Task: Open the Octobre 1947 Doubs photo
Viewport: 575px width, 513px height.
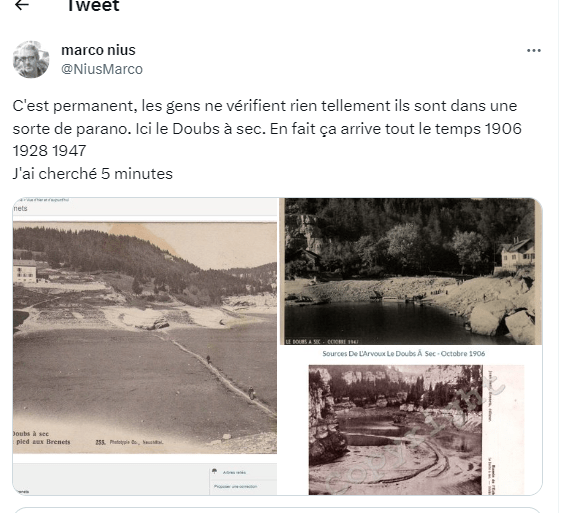Action: click(411, 271)
